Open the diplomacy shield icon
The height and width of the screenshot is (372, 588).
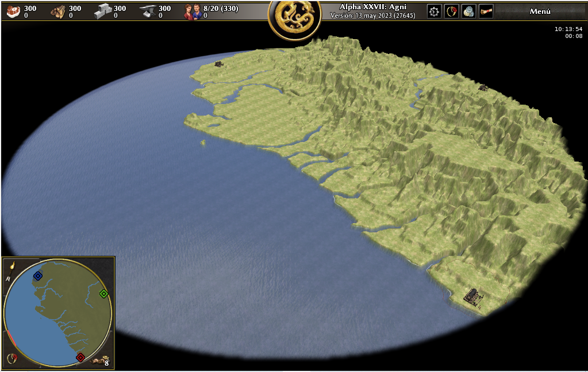[451, 11]
